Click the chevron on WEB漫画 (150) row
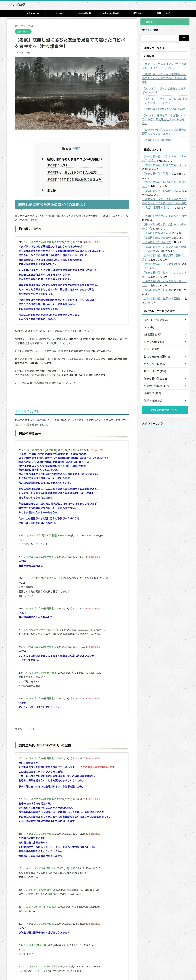Screen dimensions: 196x980 pos(185,334)
